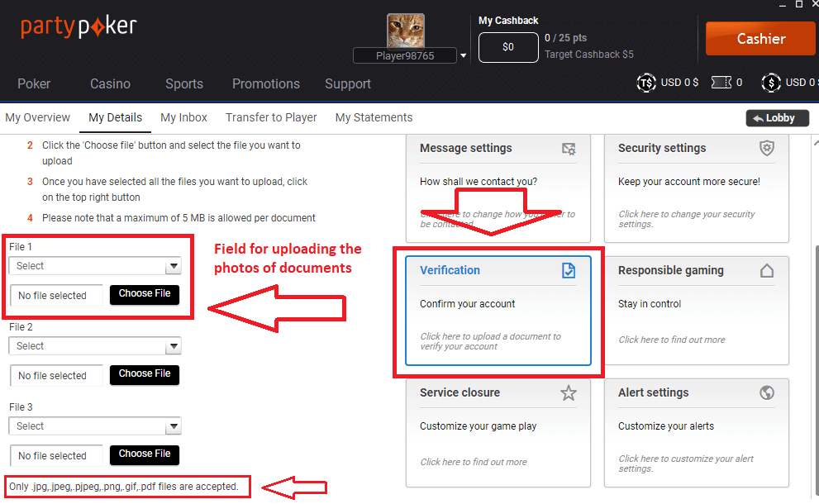
Task: Click 'Click here to customize your alert settings'
Action: coord(686,464)
